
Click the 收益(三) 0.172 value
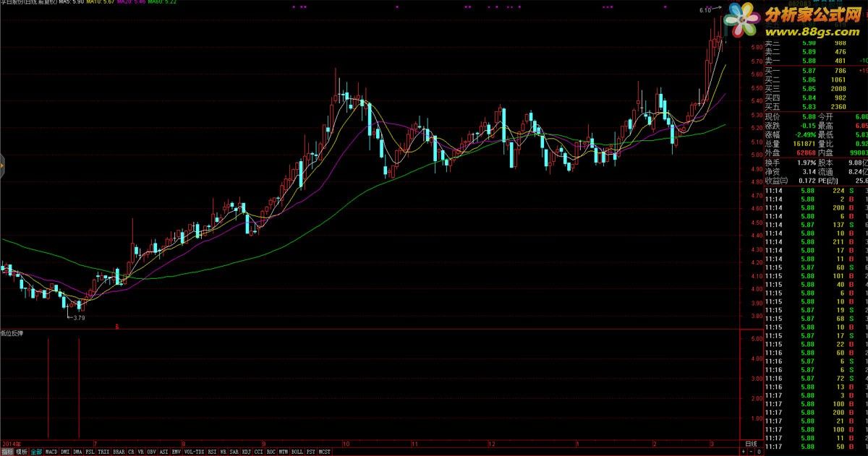click(x=806, y=180)
